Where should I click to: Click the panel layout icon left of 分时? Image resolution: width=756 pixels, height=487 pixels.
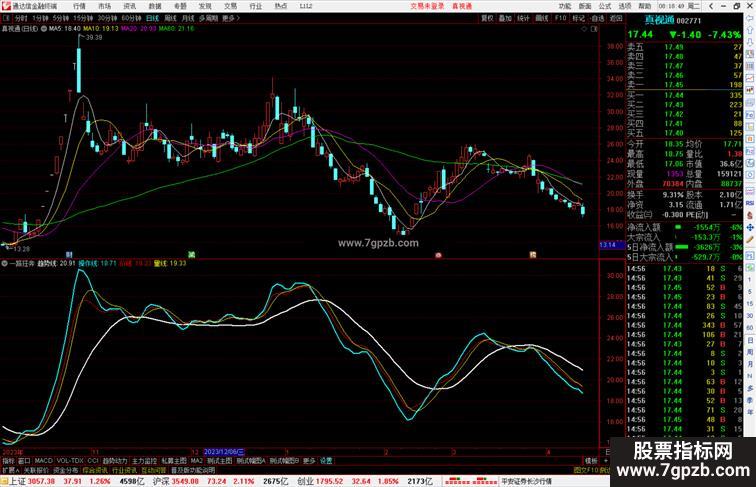point(6,18)
